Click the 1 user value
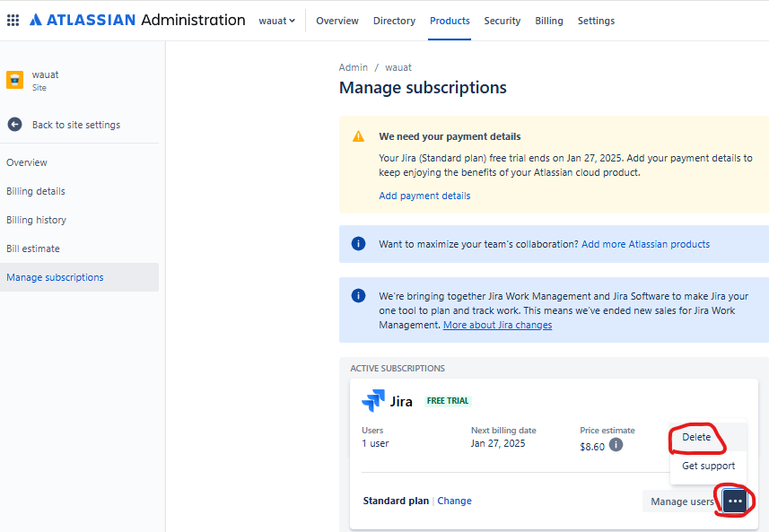769x532 pixels. (375, 443)
